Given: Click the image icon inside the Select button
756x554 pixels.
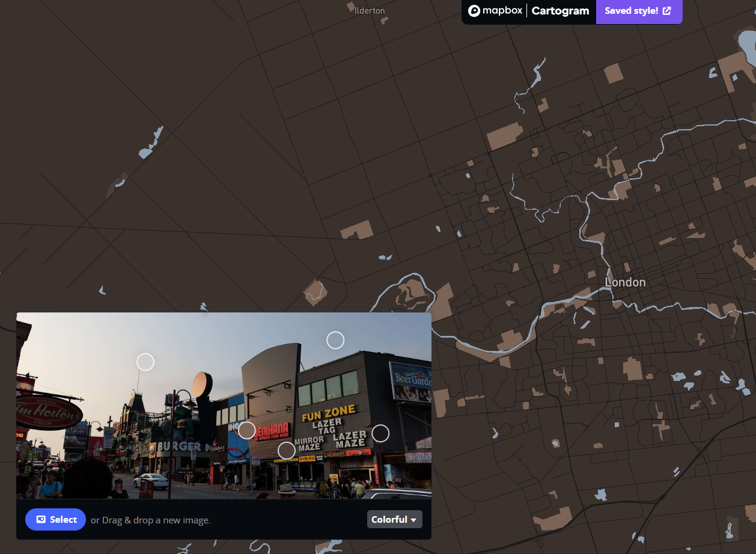Looking at the screenshot, I should pyautogui.click(x=40, y=519).
